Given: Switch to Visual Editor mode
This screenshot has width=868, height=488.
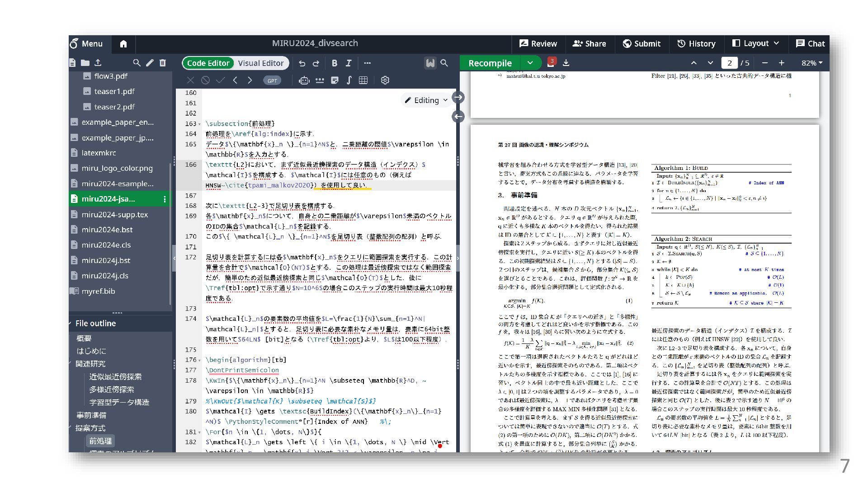Looking at the screenshot, I should [261, 63].
